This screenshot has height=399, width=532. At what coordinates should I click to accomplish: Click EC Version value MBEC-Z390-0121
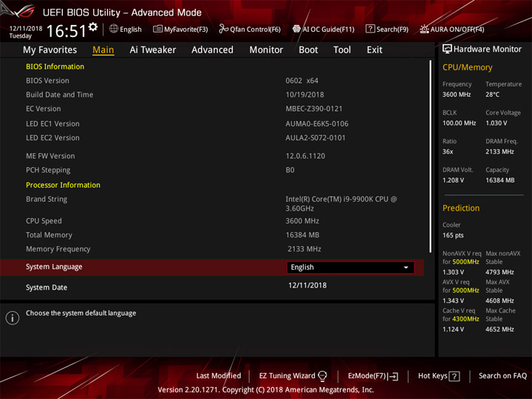pos(314,109)
